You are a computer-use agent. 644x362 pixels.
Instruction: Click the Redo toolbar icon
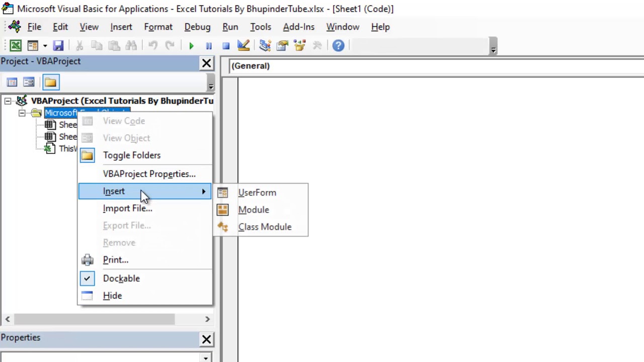coord(170,46)
